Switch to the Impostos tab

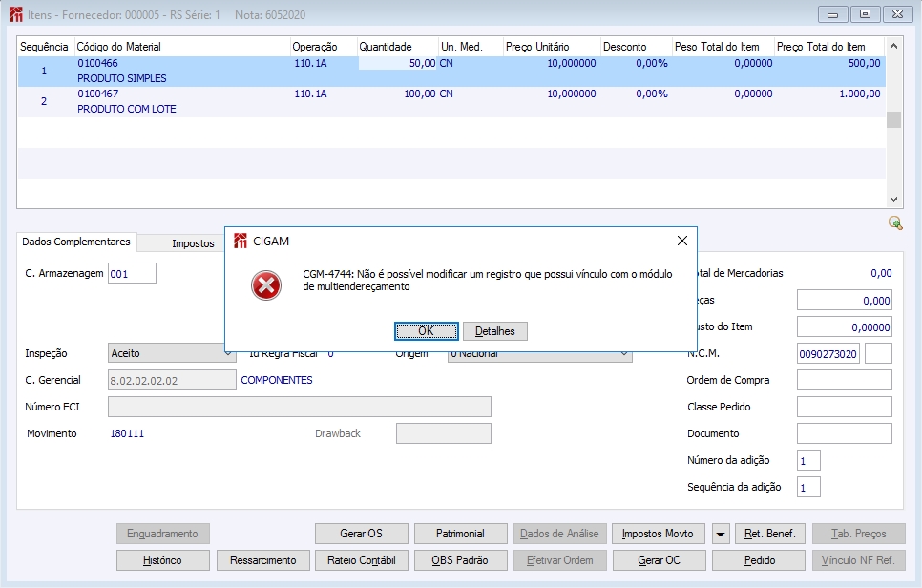pyautogui.click(x=193, y=243)
